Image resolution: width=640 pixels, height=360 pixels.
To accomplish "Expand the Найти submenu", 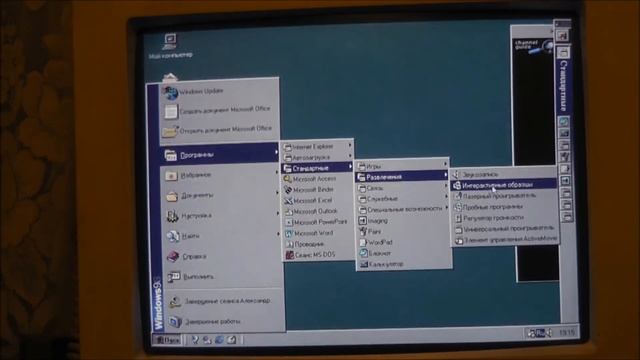I will pyautogui.click(x=221, y=236).
